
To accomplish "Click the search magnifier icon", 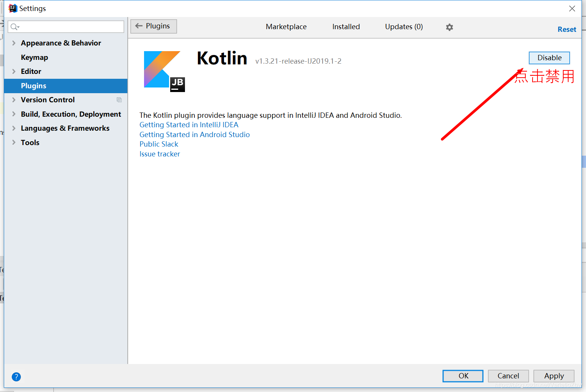I will 14,27.
